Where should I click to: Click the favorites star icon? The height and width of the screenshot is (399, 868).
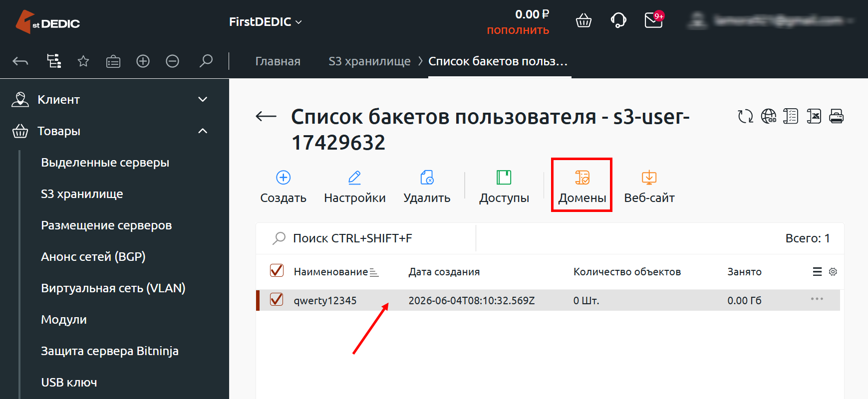tap(83, 61)
